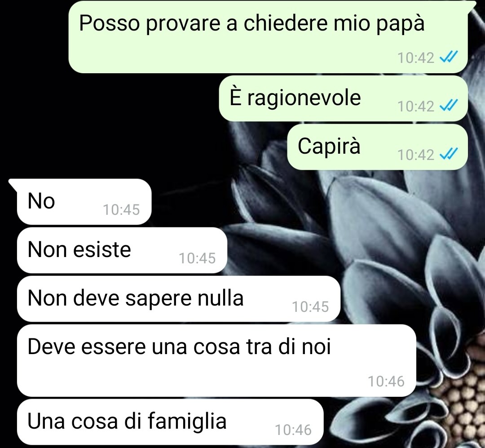Select the 'Non esiste' message bubble
Viewport: 485px width, 448px height.
(122, 250)
